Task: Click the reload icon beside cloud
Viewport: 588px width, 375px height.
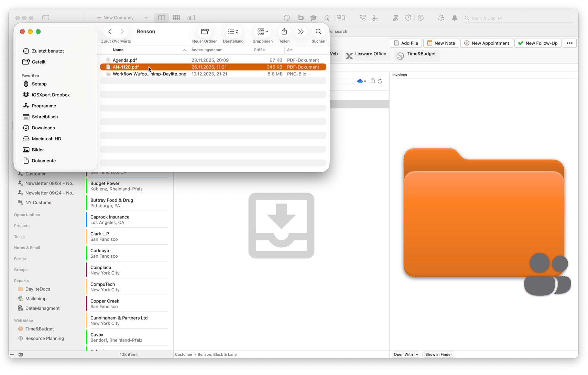Action: pyautogui.click(x=380, y=81)
